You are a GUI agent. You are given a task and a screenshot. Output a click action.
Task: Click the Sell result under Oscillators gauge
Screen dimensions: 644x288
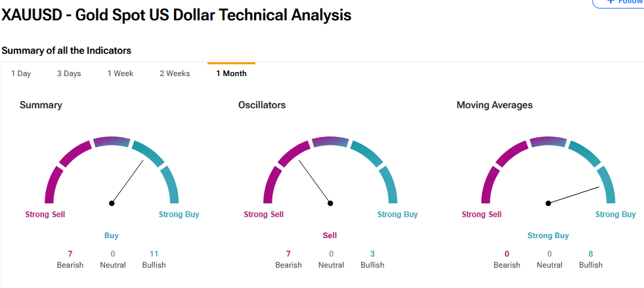point(330,236)
